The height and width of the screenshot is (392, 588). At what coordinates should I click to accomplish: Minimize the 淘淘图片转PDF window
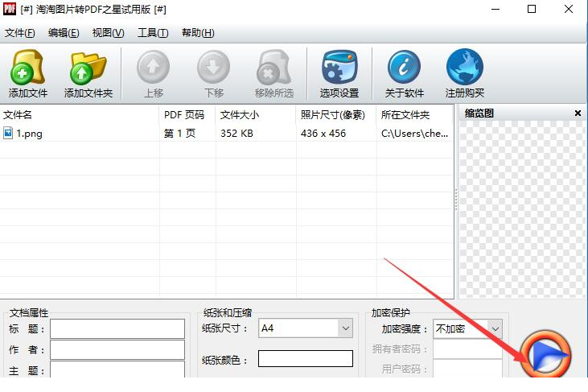[x=495, y=9]
